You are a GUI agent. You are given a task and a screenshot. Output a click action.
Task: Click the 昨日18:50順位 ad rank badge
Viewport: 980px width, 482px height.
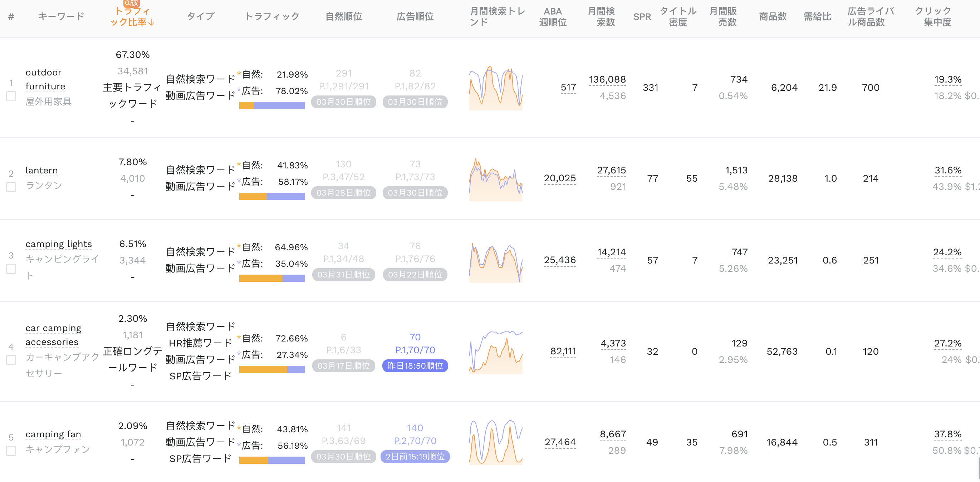click(415, 366)
